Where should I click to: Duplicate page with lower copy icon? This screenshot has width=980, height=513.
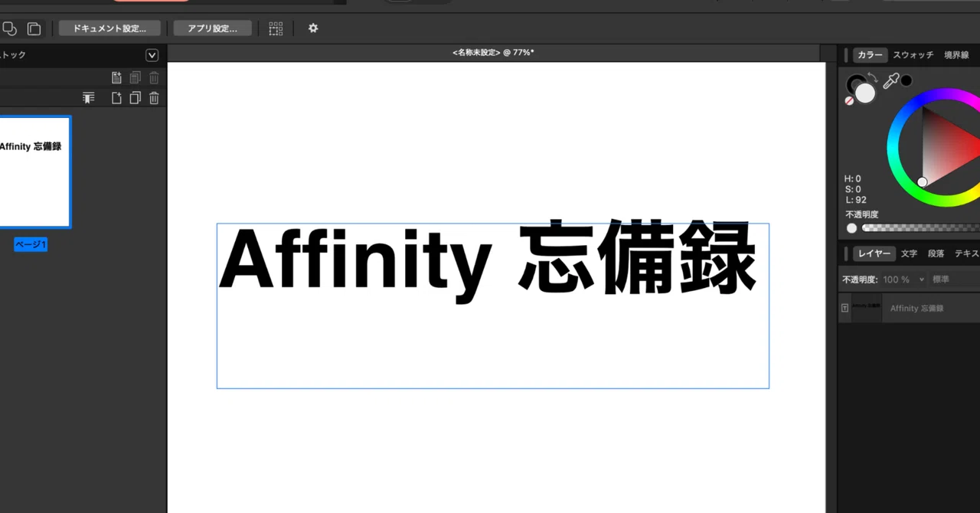(135, 98)
